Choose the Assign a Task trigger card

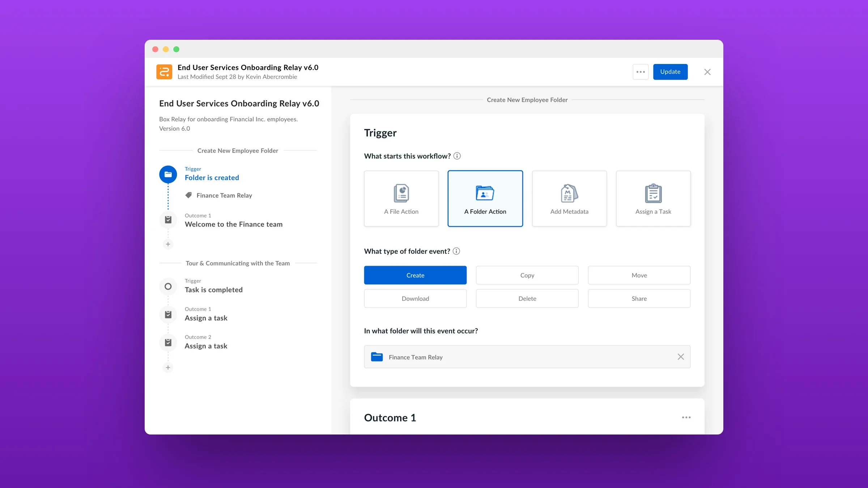coord(653,198)
